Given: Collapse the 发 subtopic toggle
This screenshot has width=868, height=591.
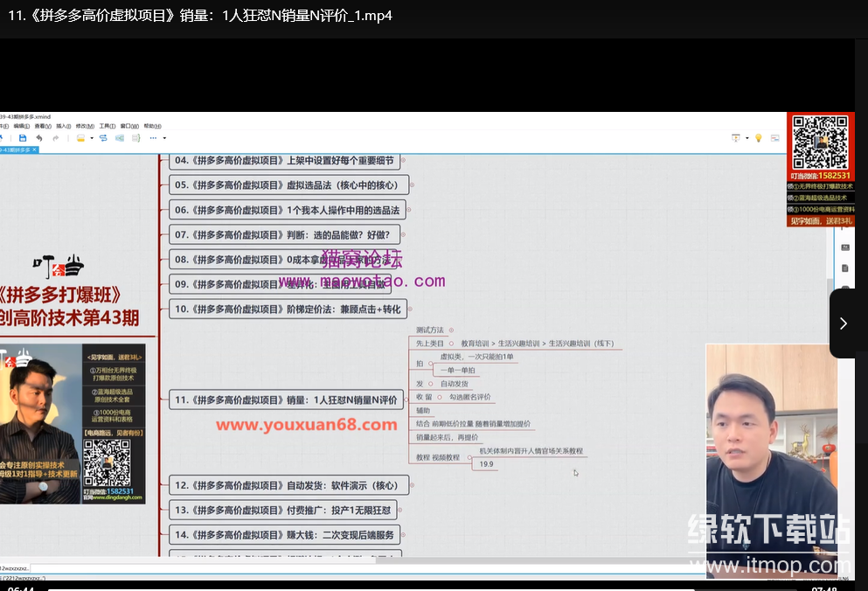Looking at the screenshot, I should point(431,383).
